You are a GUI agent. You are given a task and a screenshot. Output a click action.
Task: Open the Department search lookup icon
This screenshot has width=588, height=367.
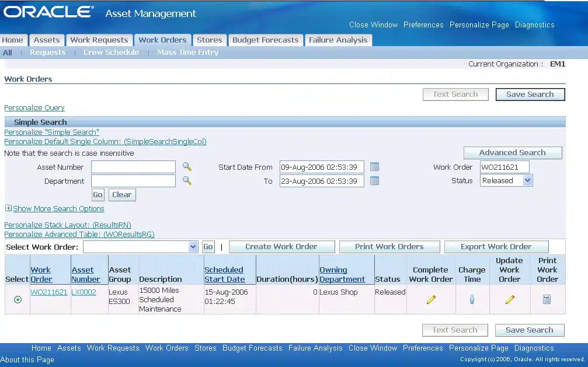186,181
